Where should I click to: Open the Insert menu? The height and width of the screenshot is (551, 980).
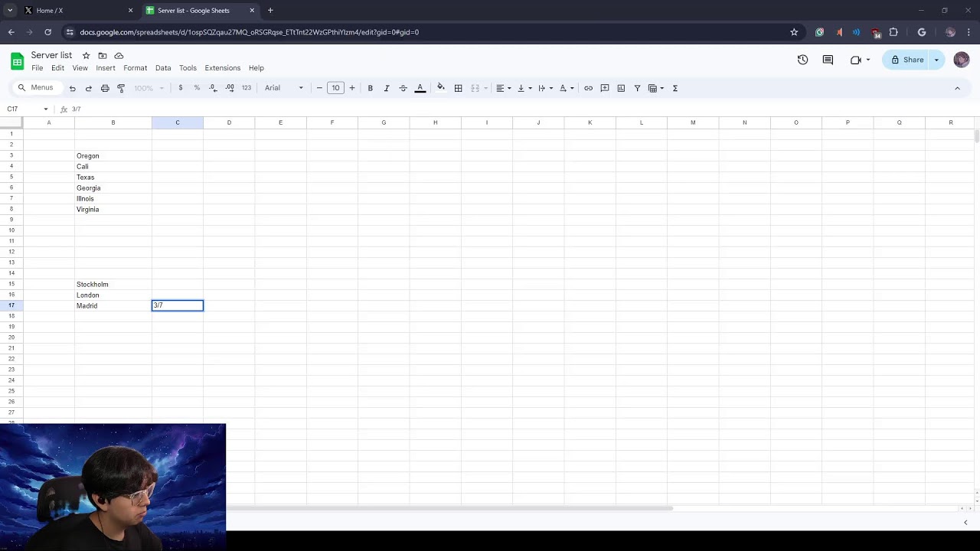pos(106,68)
